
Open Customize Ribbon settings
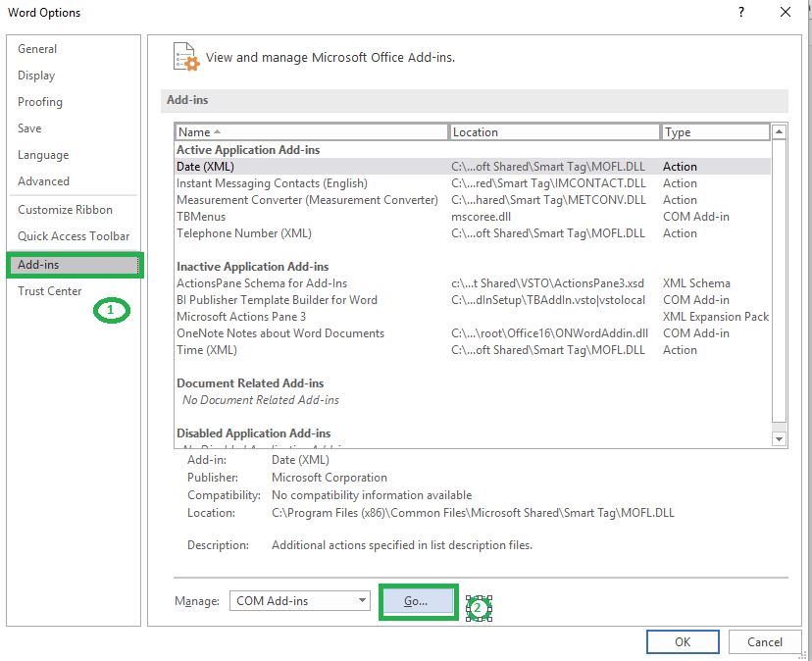click(x=66, y=210)
